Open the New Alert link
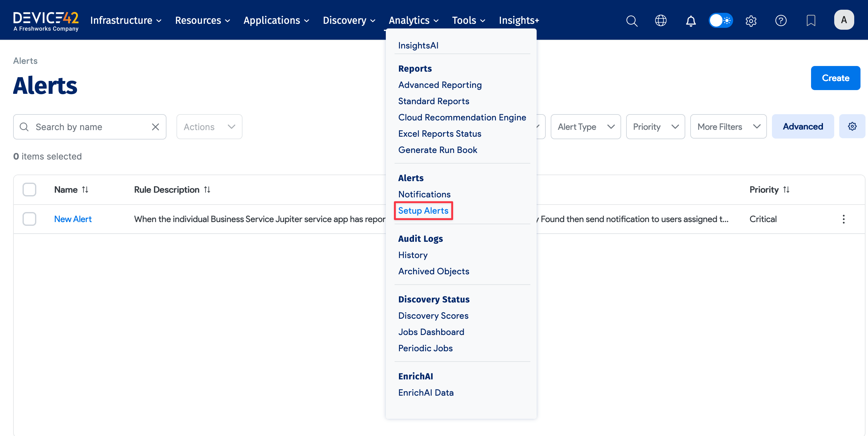Screen dimensions: 868x436 tap(73, 219)
